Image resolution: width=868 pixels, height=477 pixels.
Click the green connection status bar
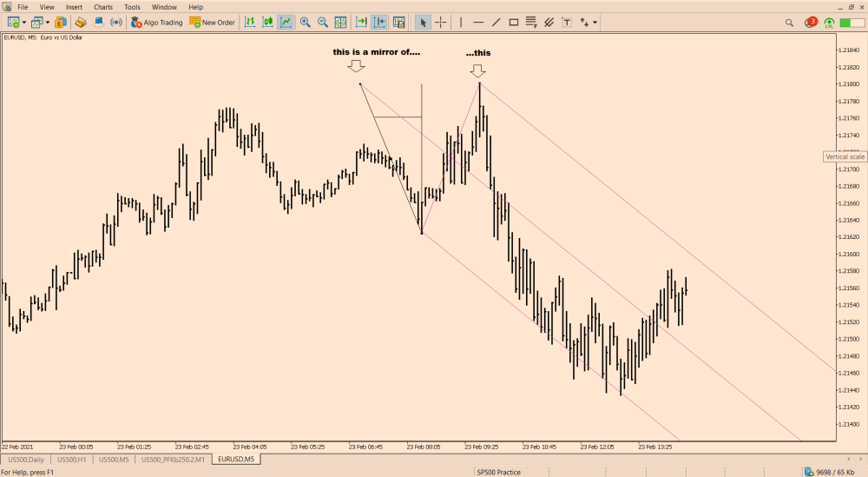click(x=852, y=23)
